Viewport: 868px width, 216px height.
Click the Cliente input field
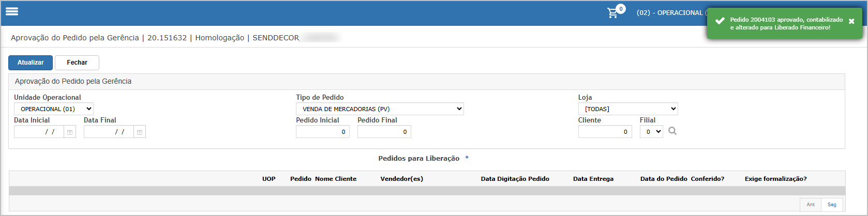point(605,132)
